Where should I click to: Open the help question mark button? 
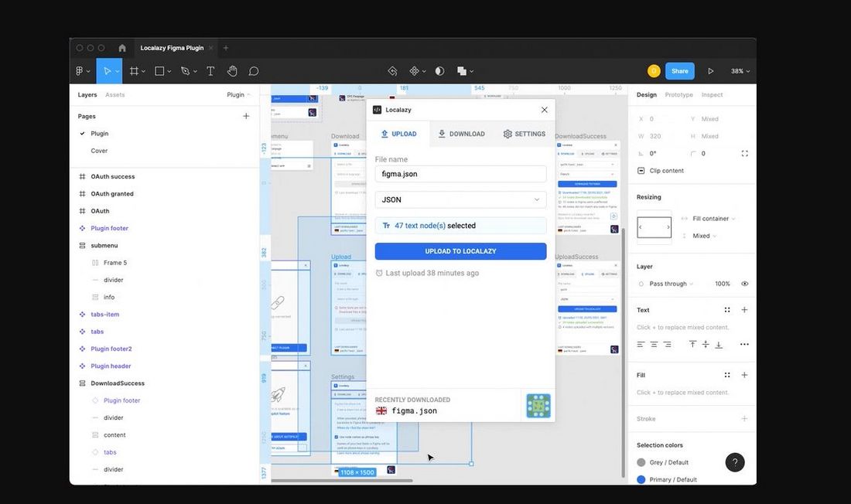735,462
